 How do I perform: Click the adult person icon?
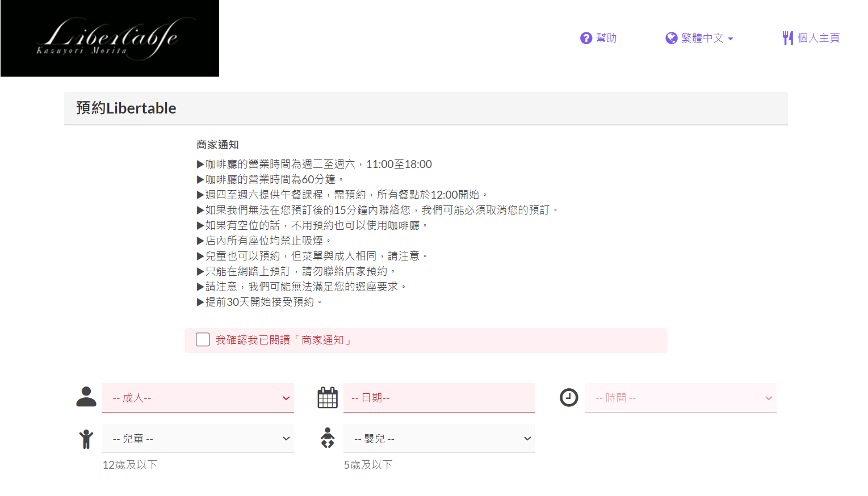tap(86, 397)
